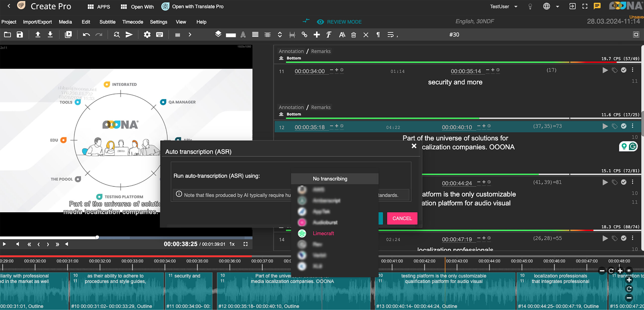Click the trash delete subtitle icon
Image resolution: width=644 pixels, height=310 pixels.
point(353,35)
